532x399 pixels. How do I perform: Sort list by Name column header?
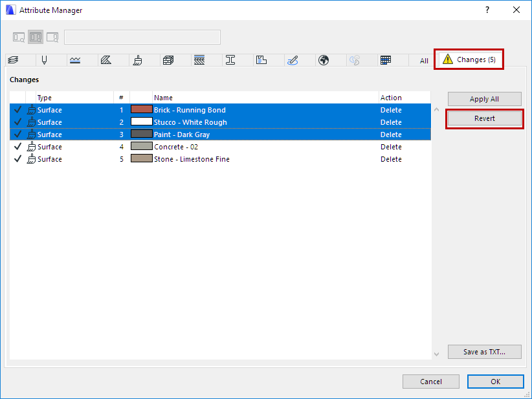[265, 98]
